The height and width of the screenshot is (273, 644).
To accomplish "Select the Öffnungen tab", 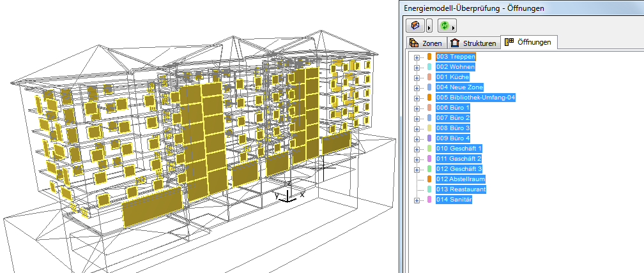I will click(530, 43).
